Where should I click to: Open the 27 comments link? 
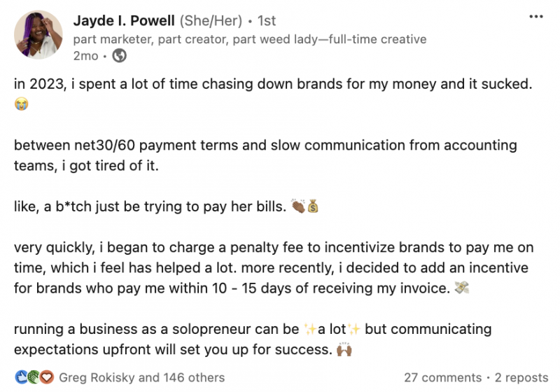[x=442, y=377]
